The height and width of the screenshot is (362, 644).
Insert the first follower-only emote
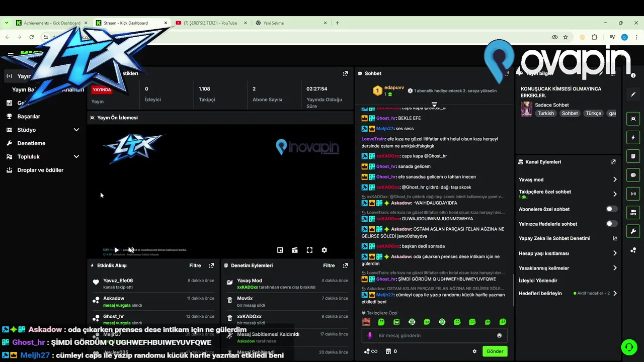pos(366,322)
